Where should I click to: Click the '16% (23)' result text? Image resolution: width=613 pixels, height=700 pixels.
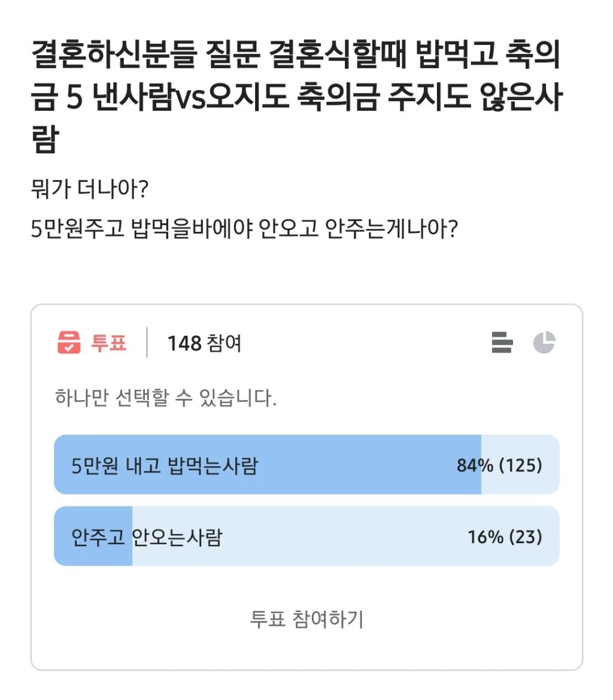pyautogui.click(x=505, y=537)
